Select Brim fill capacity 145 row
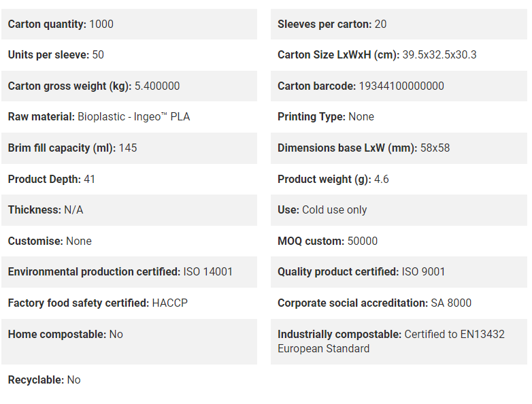The image size is (532, 404). (129, 148)
